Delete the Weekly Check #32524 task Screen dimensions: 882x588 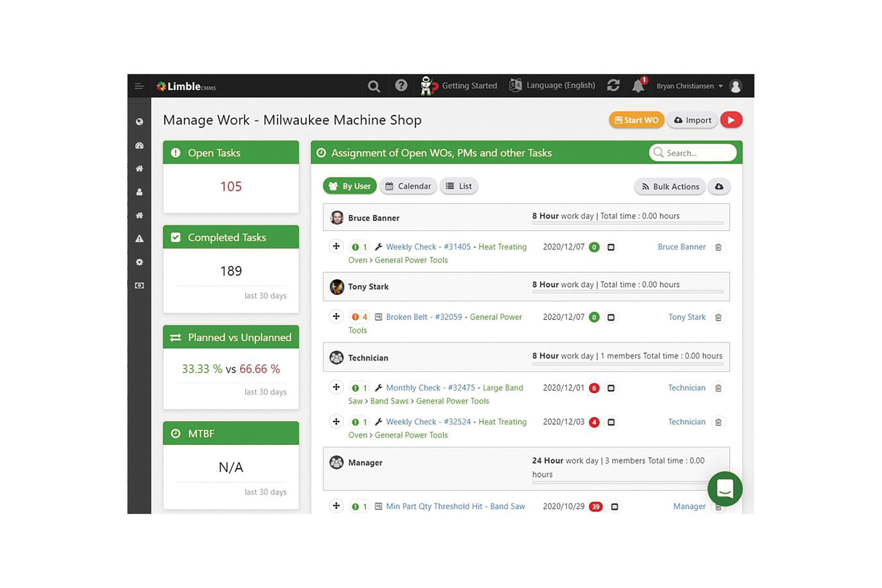click(718, 422)
